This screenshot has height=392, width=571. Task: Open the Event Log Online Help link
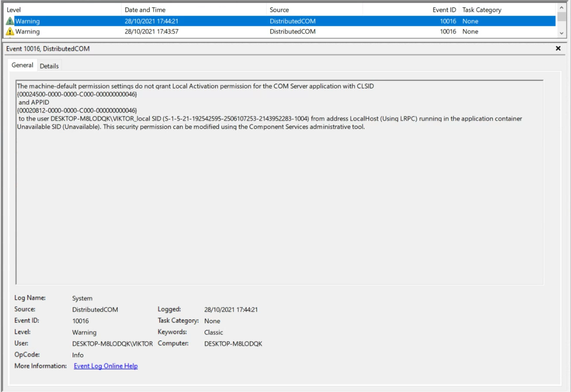pyautogui.click(x=105, y=366)
